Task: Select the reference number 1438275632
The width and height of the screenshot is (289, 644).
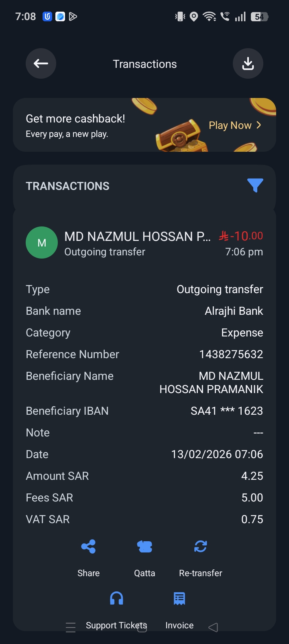Action: (x=231, y=354)
